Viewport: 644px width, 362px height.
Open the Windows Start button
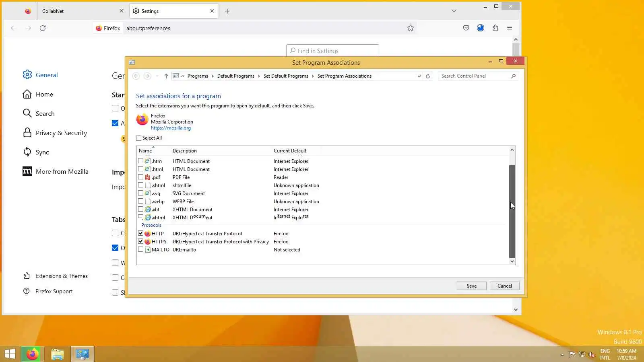point(10,354)
